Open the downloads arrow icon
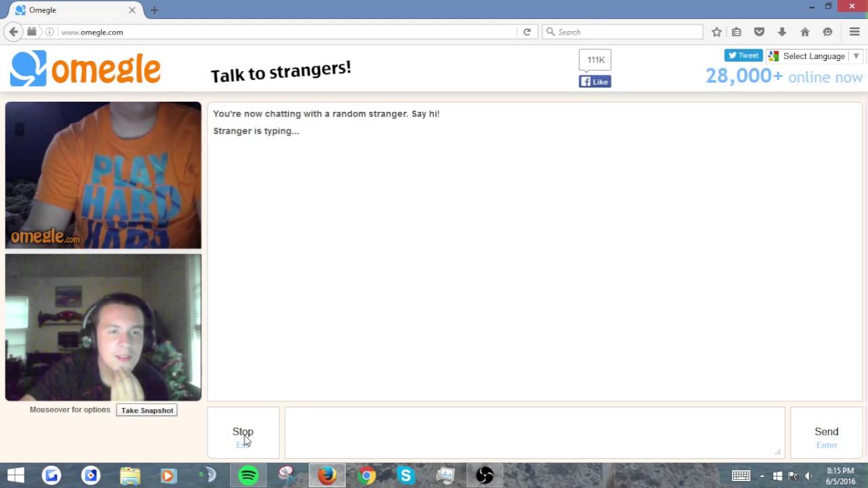This screenshot has height=488, width=868. click(x=782, y=32)
